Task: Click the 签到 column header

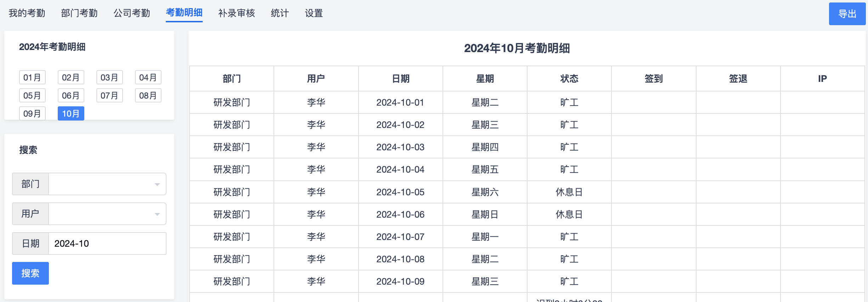Action: pos(654,79)
